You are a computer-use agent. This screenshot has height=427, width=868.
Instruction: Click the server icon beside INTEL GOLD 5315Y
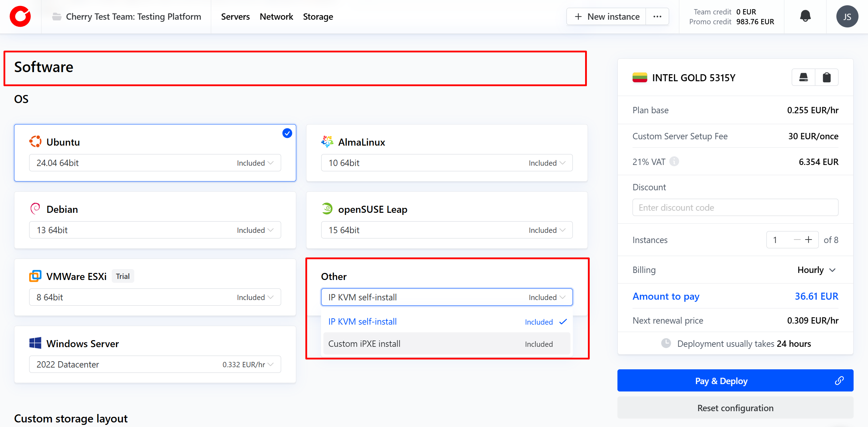pos(803,77)
